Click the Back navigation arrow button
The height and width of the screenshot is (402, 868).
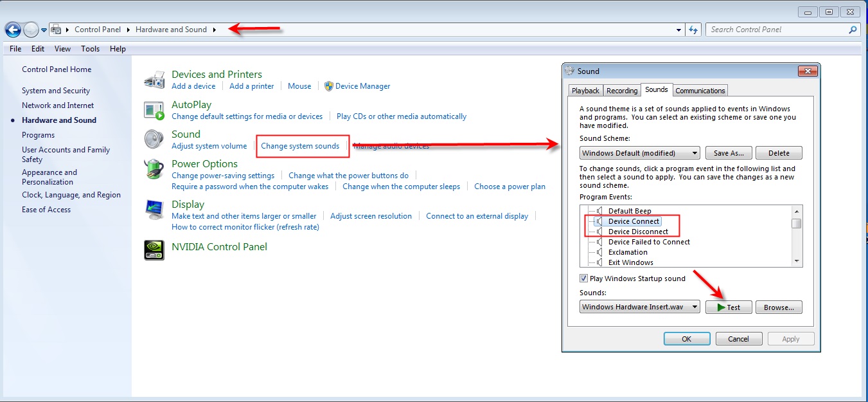click(12, 30)
